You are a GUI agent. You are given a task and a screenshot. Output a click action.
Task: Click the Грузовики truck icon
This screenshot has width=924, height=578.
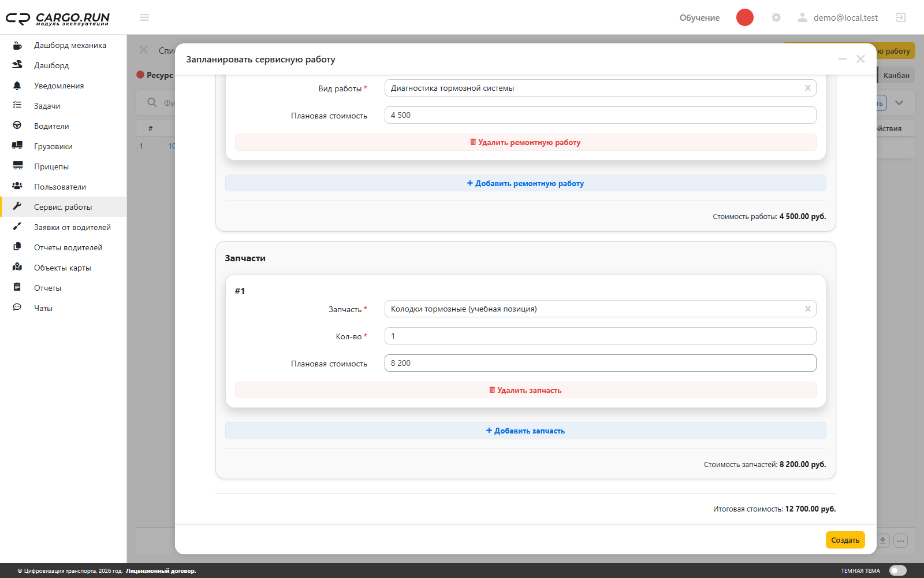tap(17, 146)
